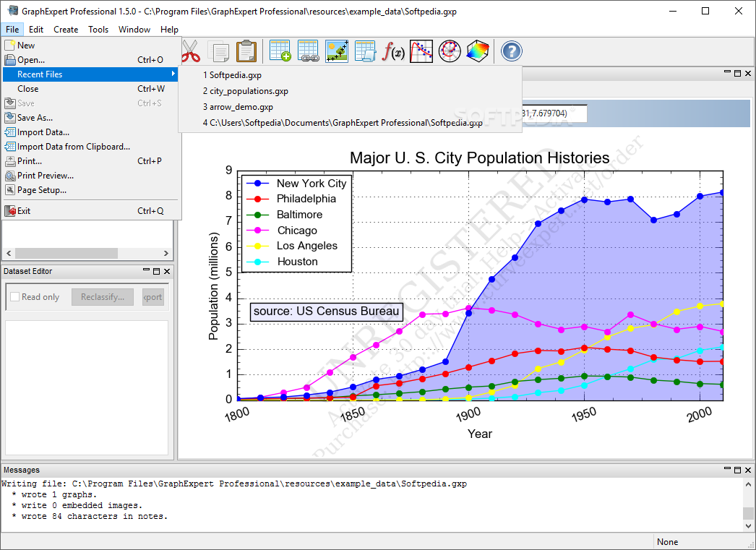The image size is (756, 550).
Task: Create a polar plot via circular icon
Action: tap(450, 51)
